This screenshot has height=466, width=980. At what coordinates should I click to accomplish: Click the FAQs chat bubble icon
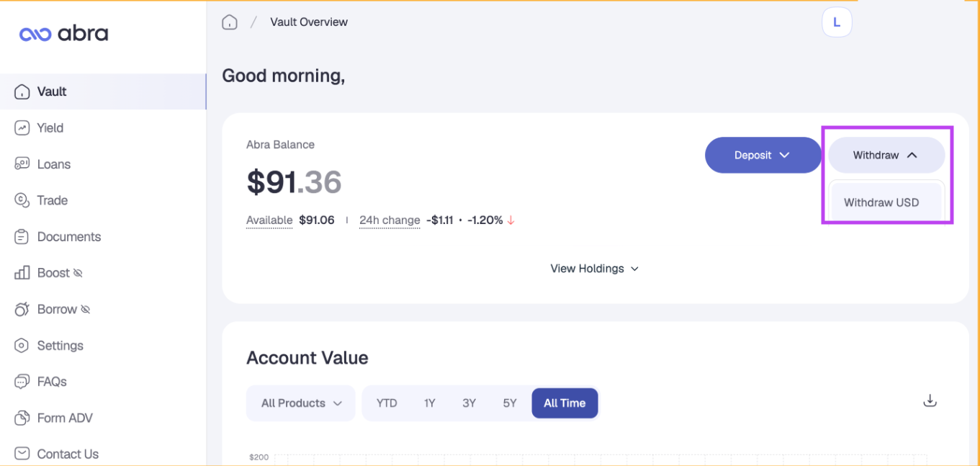click(x=22, y=381)
